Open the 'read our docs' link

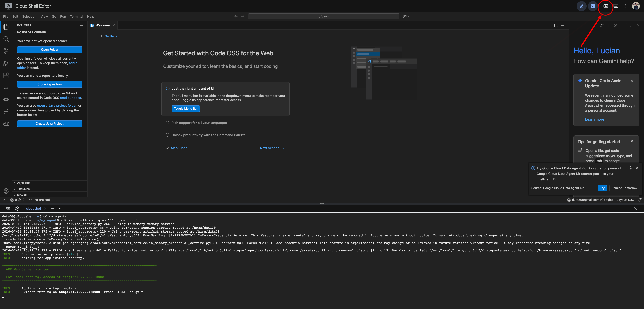coord(70,98)
